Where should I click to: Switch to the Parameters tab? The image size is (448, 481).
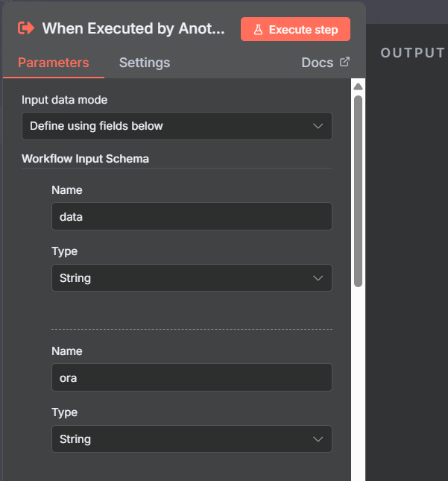53,63
